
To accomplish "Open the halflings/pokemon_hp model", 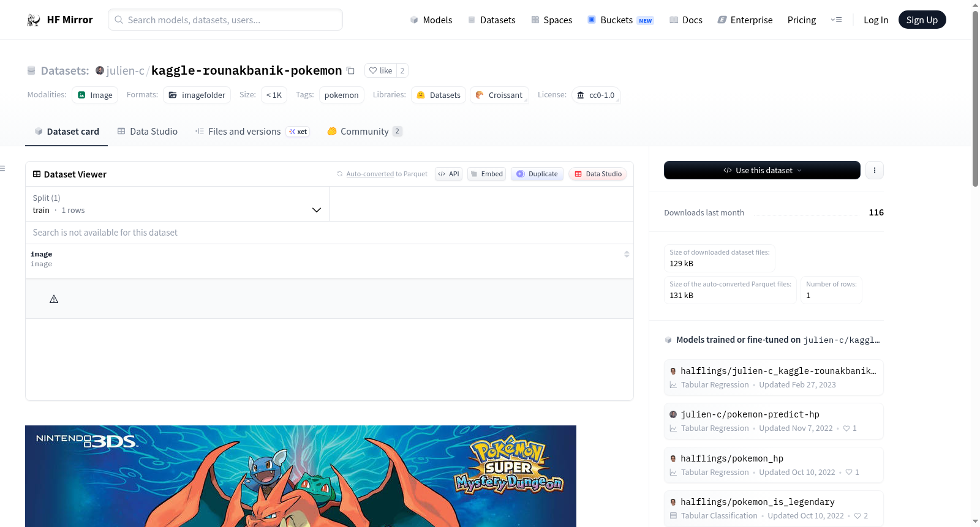I will (x=774, y=465).
